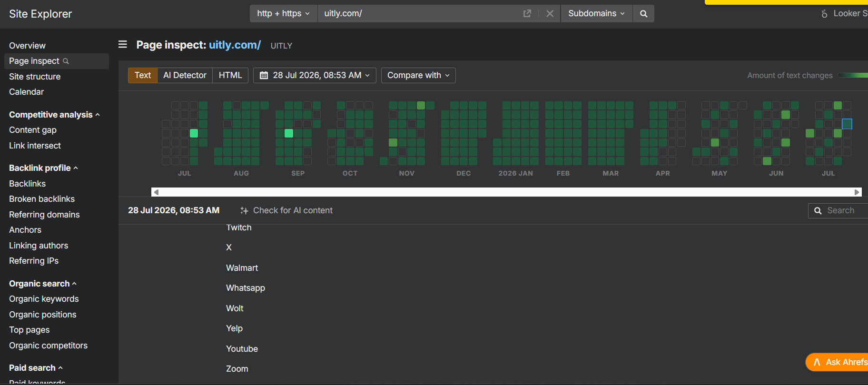The width and height of the screenshot is (868, 385).
Task: Click the search icon inside Page inspect item
Action: click(66, 61)
